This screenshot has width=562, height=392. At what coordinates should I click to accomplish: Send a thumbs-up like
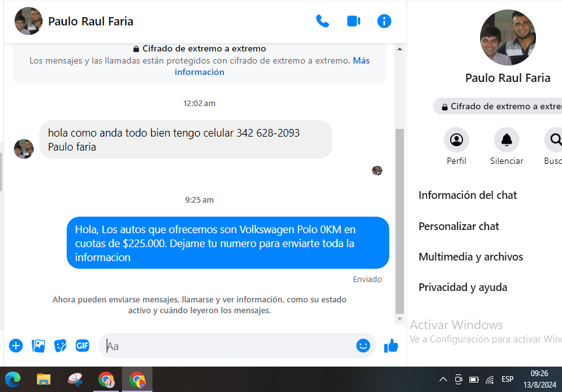(391, 346)
